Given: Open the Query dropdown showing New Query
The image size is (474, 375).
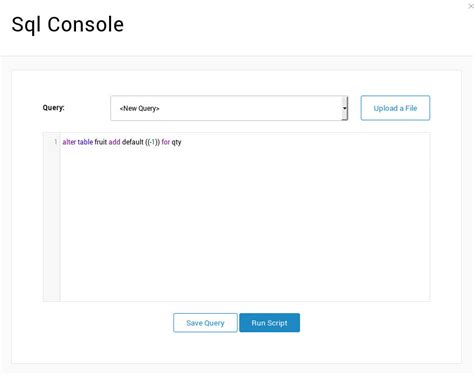Looking at the screenshot, I should [229, 108].
